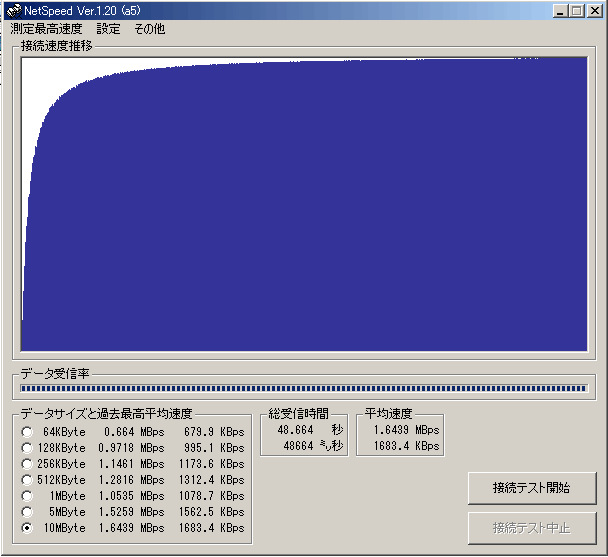
Task: Click the 1.5259 MBps value
Action: pos(131,512)
